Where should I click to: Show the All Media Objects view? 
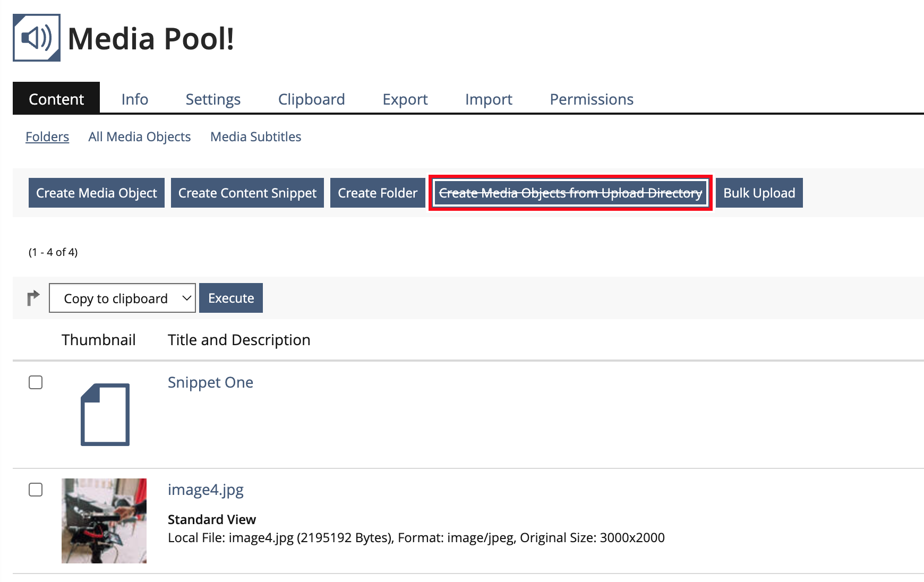click(x=140, y=137)
